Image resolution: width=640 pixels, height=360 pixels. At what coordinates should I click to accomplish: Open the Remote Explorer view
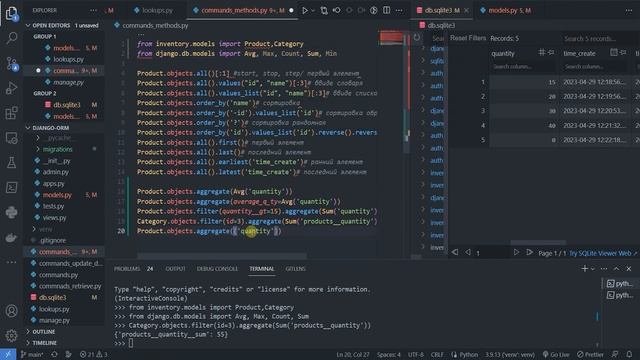tap(11, 138)
